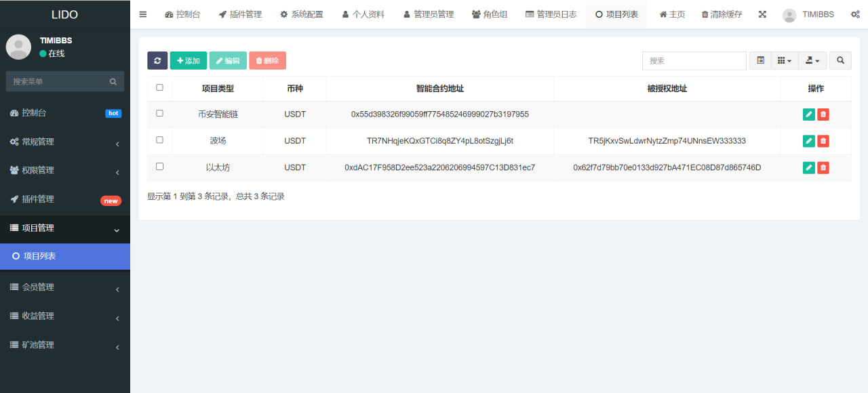The image size is (868, 393).
Task: Switch to the 角色组 tab
Action: (490, 14)
